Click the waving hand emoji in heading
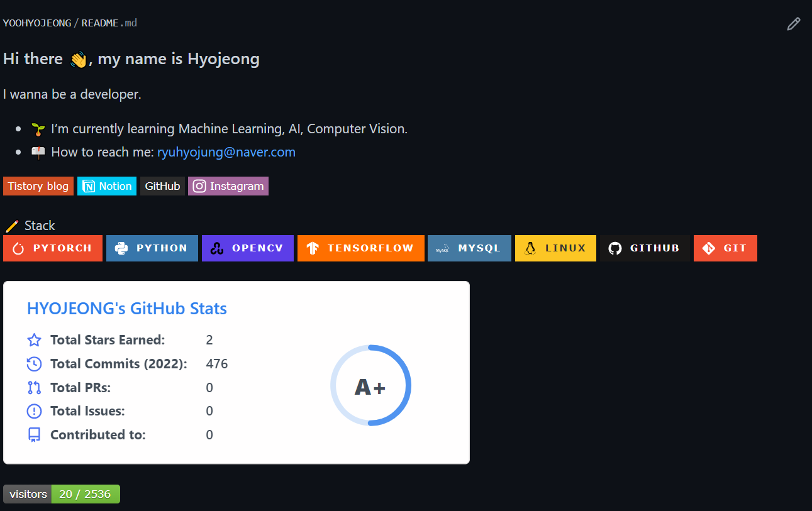812x511 pixels. pyautogui.click(x=78, y=60)
